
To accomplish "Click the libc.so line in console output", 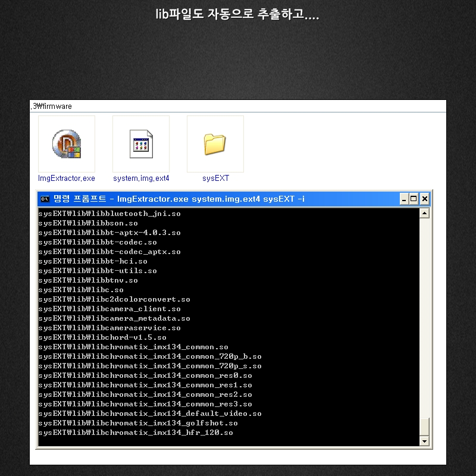I will (81, 290).
